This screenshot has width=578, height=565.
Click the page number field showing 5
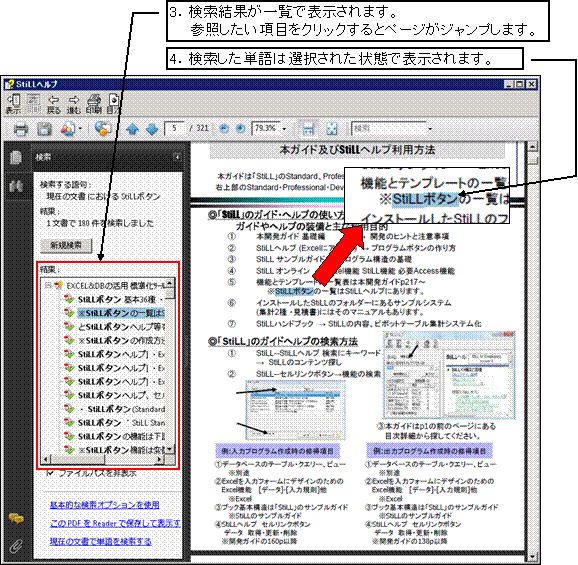click(x=175, y=129)
